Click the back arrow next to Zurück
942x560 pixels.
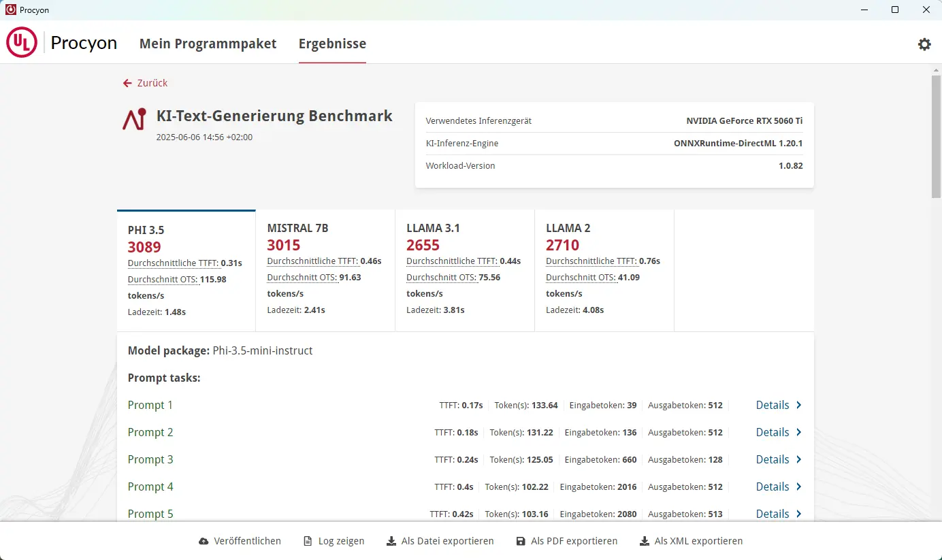127,83
